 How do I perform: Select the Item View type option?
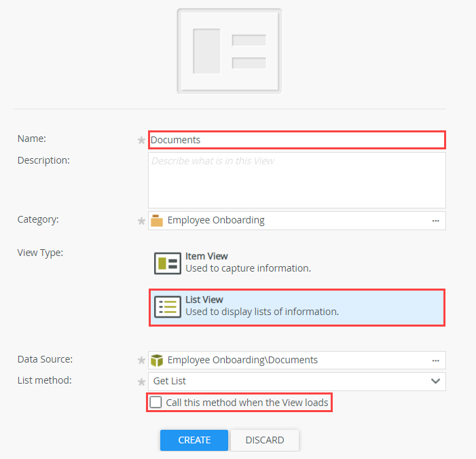pyautogui.click(x=248, y=262)
